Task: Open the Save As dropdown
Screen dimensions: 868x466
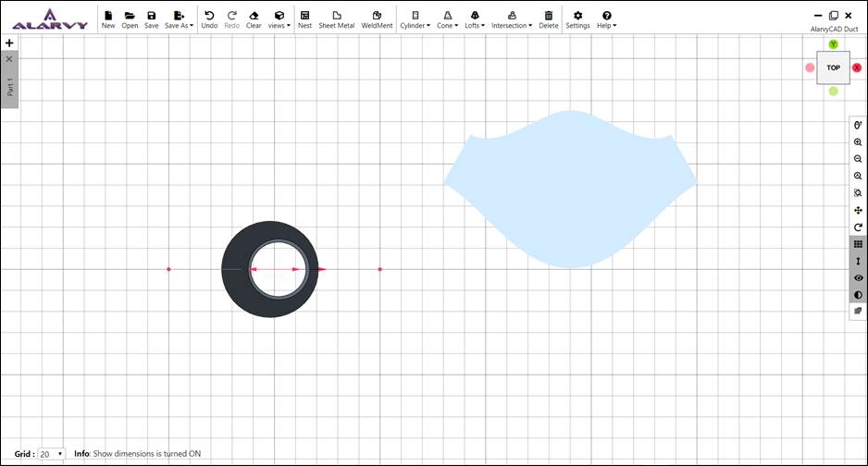Action: (179, 19)
